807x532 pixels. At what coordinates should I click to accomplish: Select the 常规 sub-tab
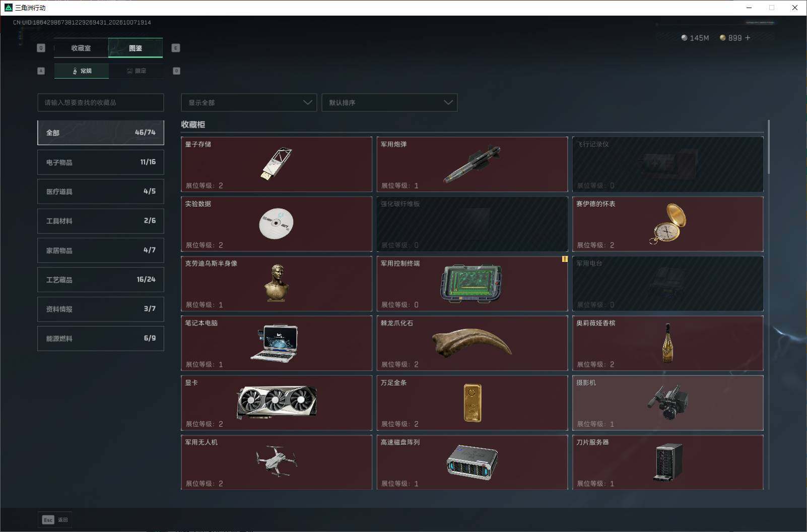pos(82,71)
